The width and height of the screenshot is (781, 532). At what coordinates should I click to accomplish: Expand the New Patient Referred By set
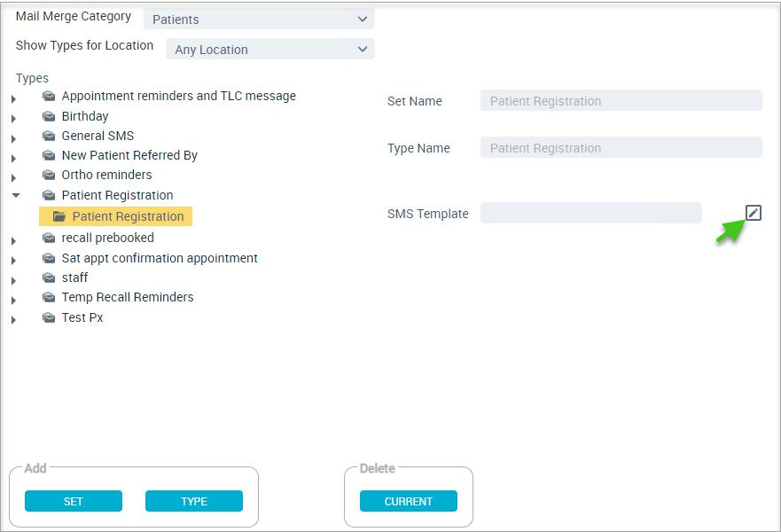(14, 159)
